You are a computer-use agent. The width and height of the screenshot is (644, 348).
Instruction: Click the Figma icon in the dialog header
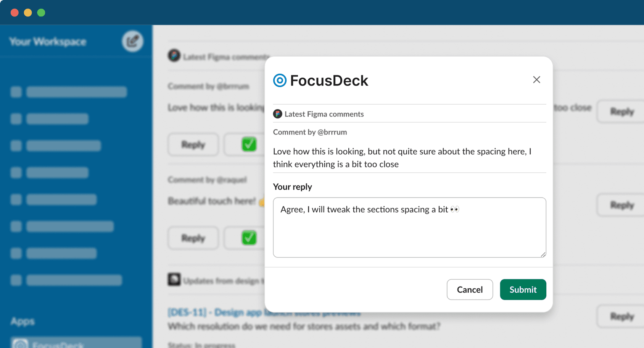[278, 114]
